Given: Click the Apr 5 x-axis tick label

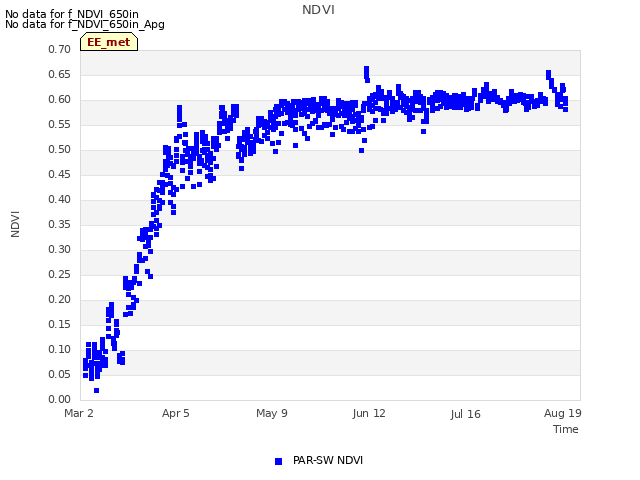Looking at the screenshot, I should point(176,413).
